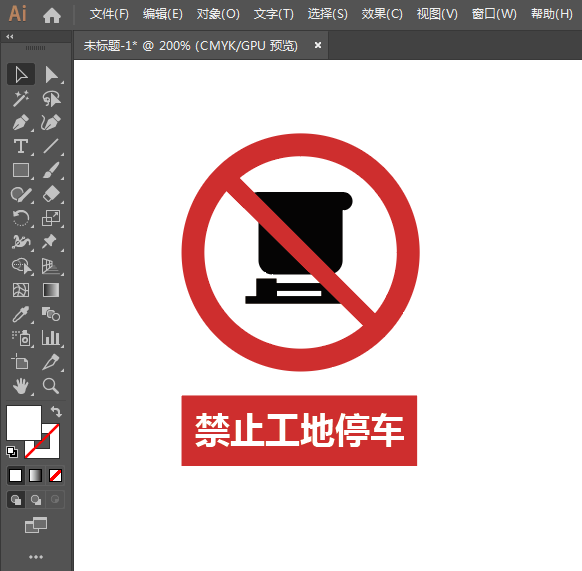Select the Line Segment tool

tap(51, 146)
